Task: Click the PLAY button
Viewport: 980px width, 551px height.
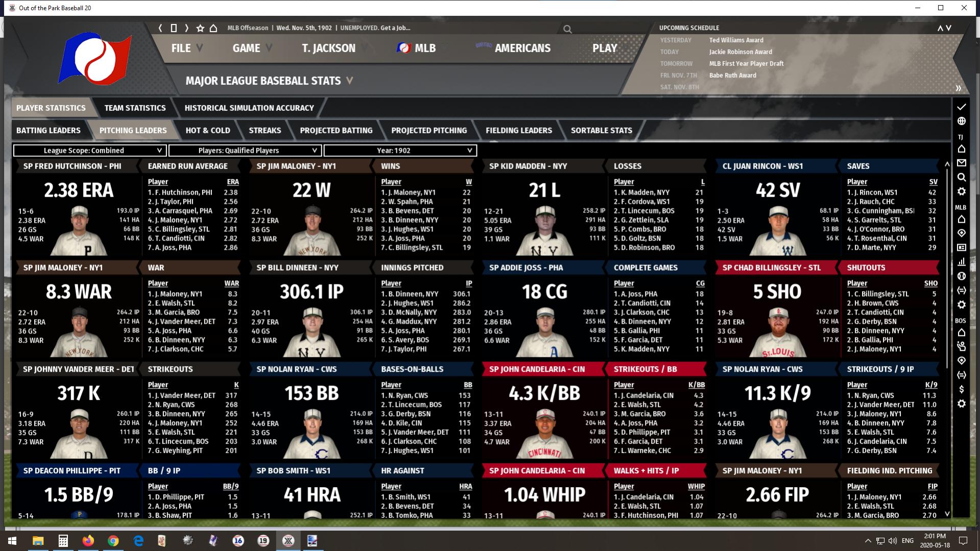Action: pos(605,48)
